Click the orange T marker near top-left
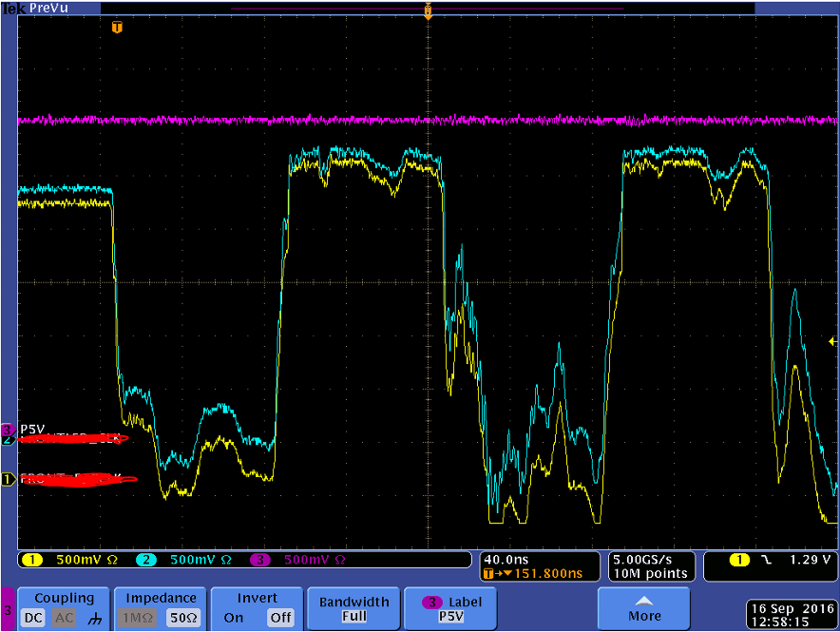The width and height of the screenshot is (840, 632). coord(117,27)
